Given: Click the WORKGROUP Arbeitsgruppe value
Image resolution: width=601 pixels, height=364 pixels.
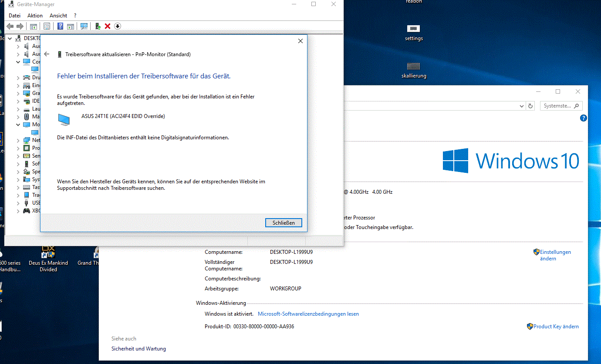Looking at the screenshot, I should point(286,289).
